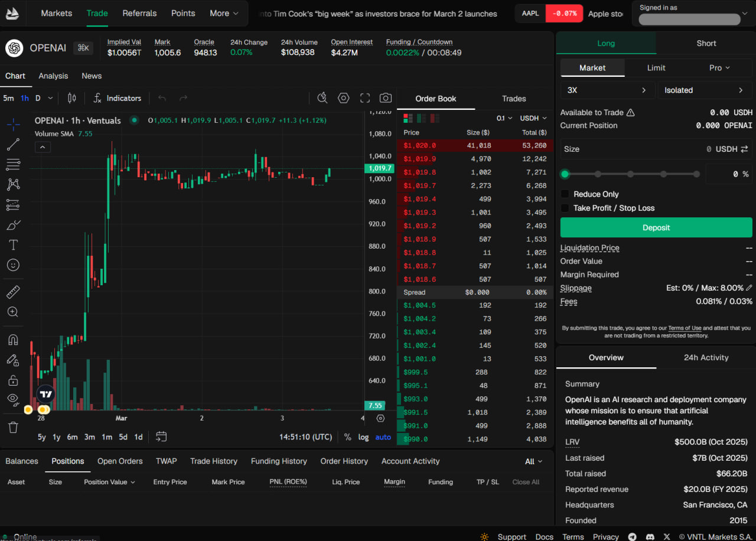Open the Indicators dialog
The height and width of the screenshot is (541, 756).
click(118, 98)
